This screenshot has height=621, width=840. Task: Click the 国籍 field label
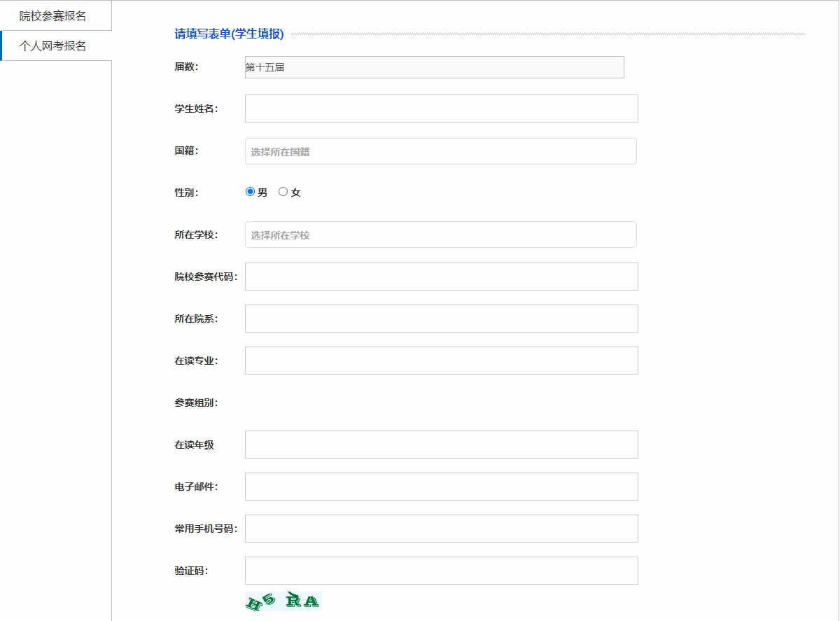pyautogui.click(x=187, y=151)
